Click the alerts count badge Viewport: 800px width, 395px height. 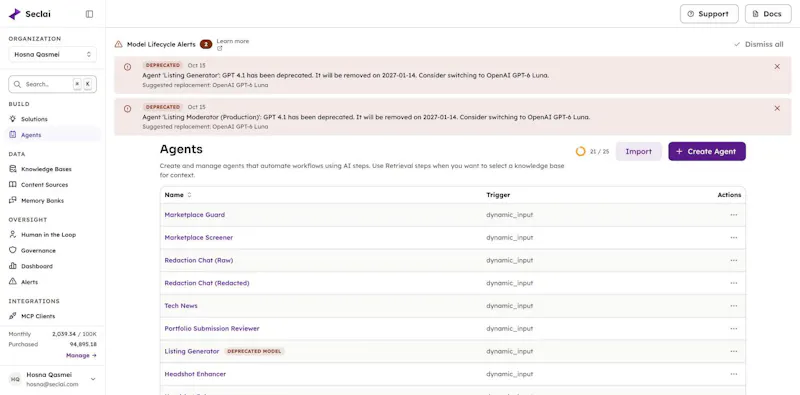click(206, 44)
